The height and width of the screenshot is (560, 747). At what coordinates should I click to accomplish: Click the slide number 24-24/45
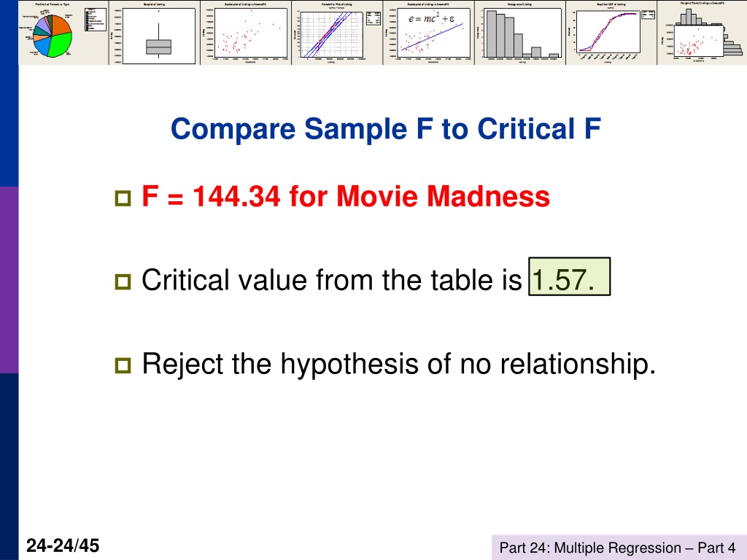click(63, 545)
